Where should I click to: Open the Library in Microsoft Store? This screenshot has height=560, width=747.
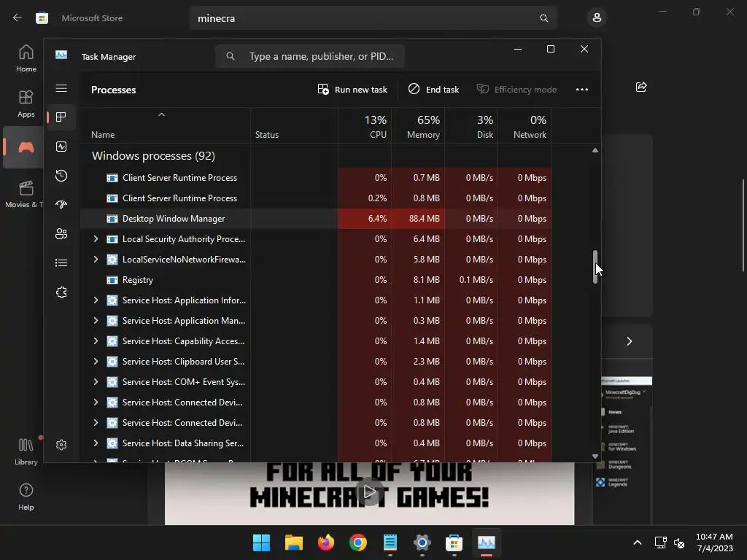pyautogui.click(x=26, y=451)
